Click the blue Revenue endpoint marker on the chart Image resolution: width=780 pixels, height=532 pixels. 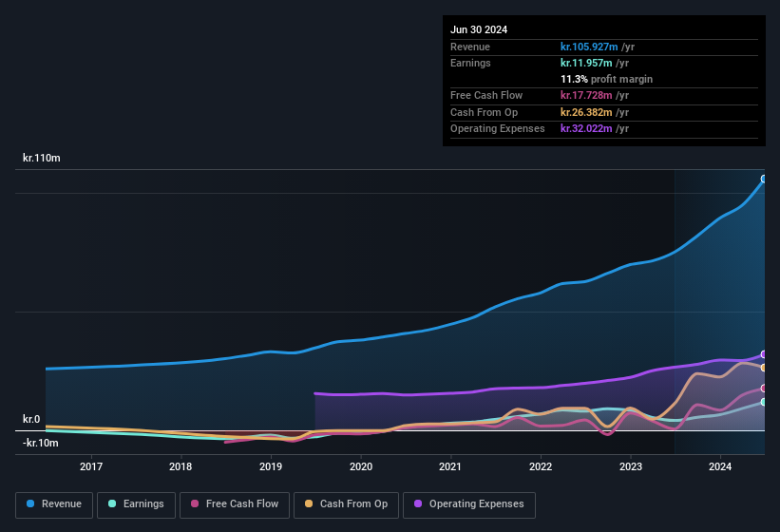(x=764, y=179)
